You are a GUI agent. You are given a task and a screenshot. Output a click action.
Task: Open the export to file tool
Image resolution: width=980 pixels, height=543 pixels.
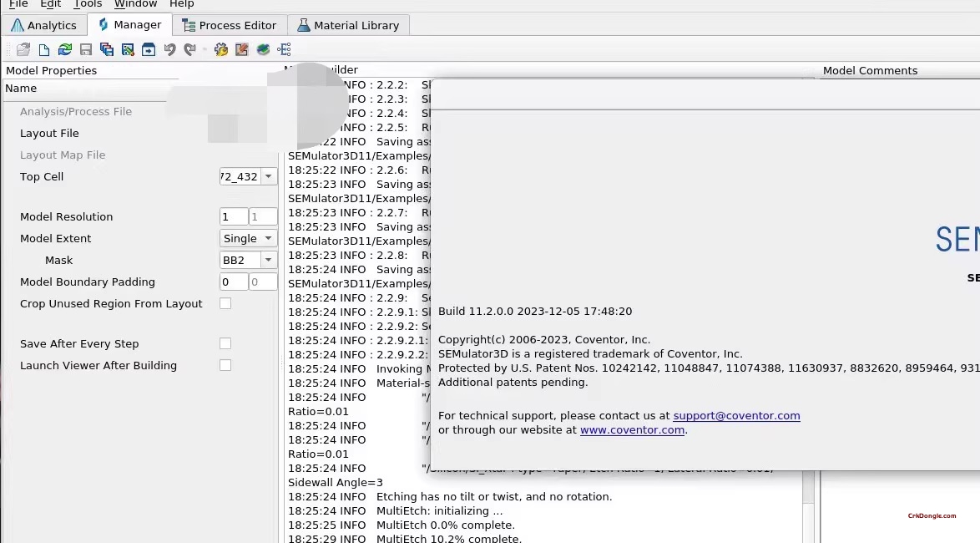pyautogui.click(x=149, y=49)
